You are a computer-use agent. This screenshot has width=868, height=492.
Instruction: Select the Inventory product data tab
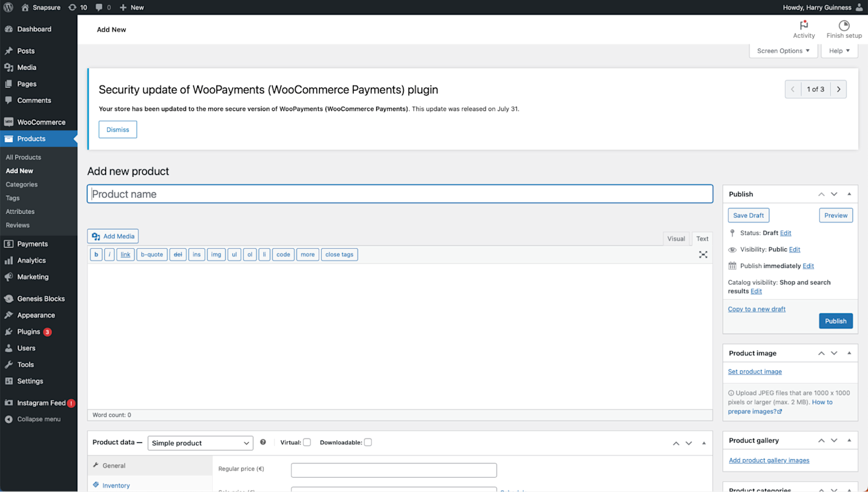pos(150,486)
